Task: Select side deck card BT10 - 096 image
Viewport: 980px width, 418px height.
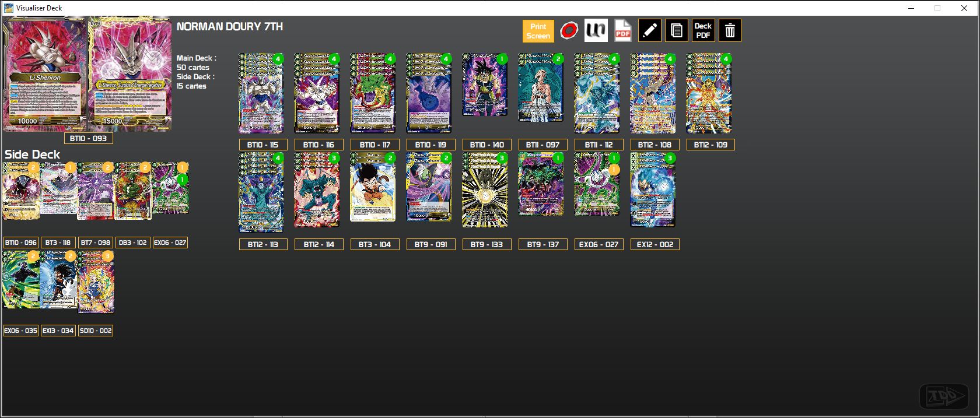Action: pos(21,191)
